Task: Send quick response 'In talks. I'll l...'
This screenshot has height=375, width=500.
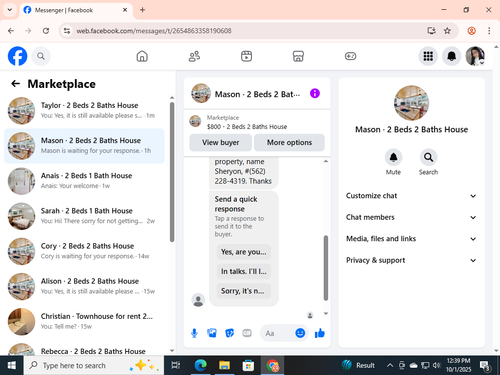Action: coord(244,271)
